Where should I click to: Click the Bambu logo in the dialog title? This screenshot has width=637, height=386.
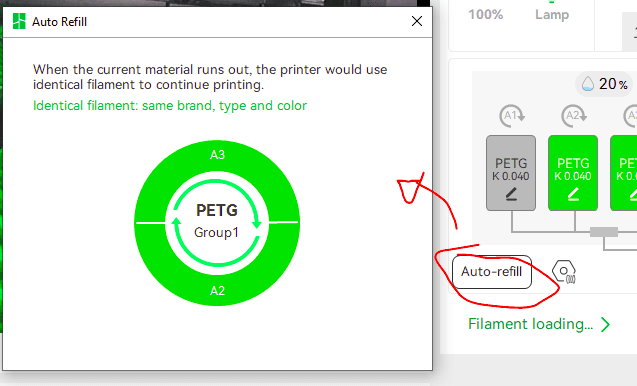point(19,21)
